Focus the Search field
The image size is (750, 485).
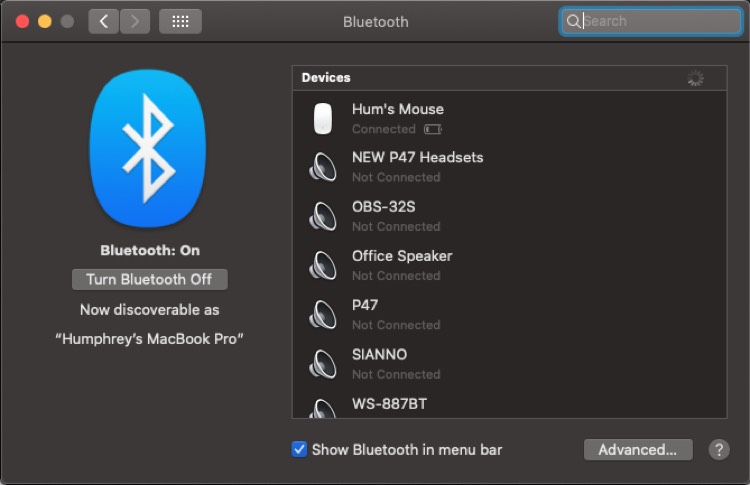click(651, 21)
